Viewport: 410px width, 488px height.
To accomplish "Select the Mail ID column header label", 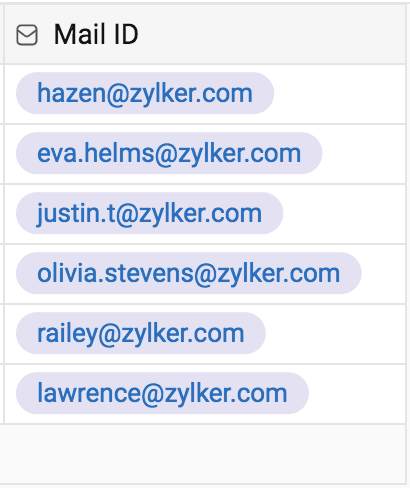I will coord(96,34).
